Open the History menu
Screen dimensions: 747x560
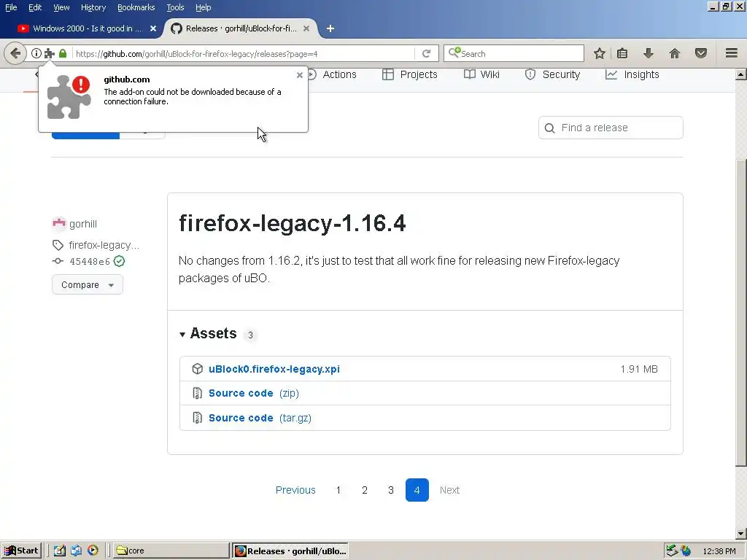click(x=93, y=7)
